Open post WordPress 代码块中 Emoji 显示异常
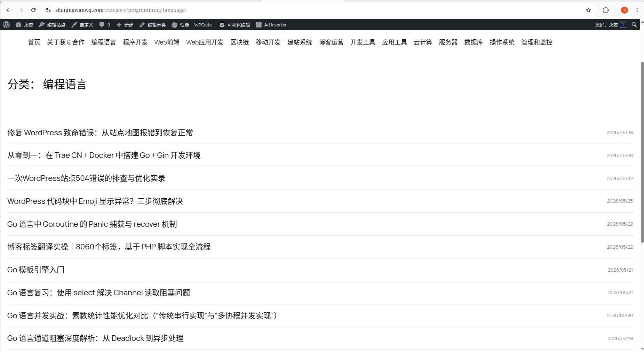Image resolution: width=644 pixels, height=352 pixels. click(x=95, y=201)
